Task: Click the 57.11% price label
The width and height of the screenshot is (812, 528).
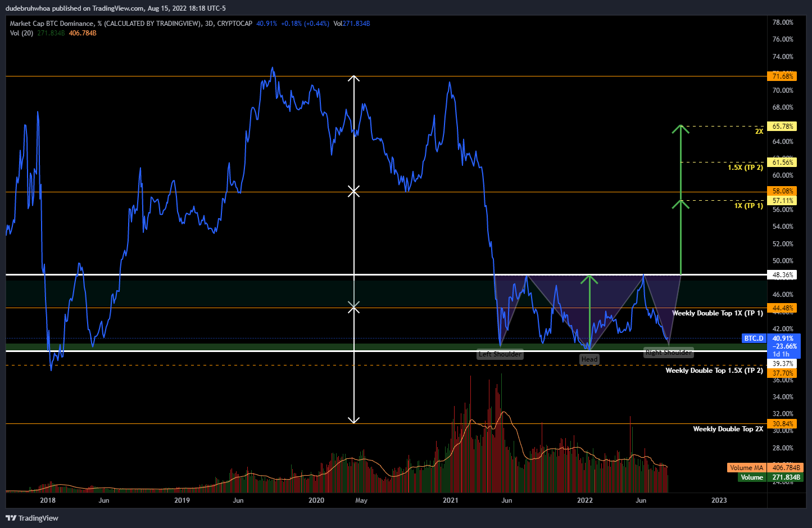Action: 783,200
